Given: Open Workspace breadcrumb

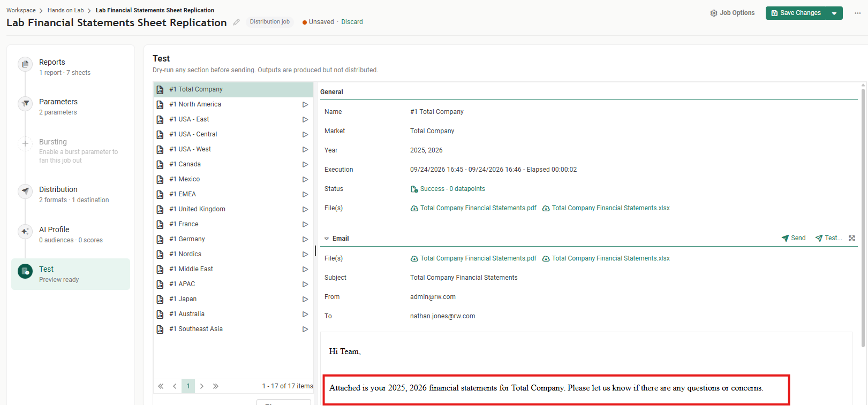Looking at the screenshot, I should pyautogui.click(x=21, y=10).
